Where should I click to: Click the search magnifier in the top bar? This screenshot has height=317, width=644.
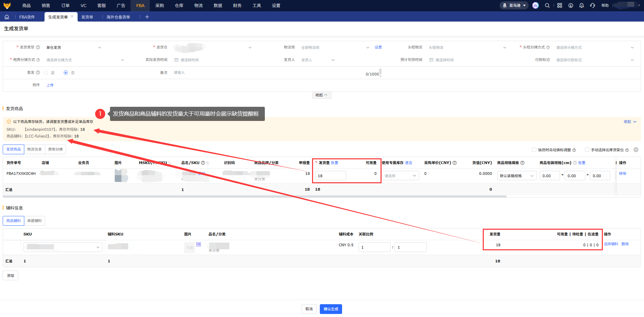coord(547,5)
